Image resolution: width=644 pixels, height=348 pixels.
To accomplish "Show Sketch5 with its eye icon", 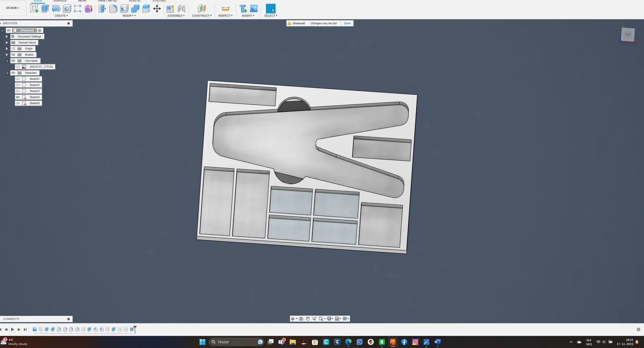I will [x=18, y=103].
